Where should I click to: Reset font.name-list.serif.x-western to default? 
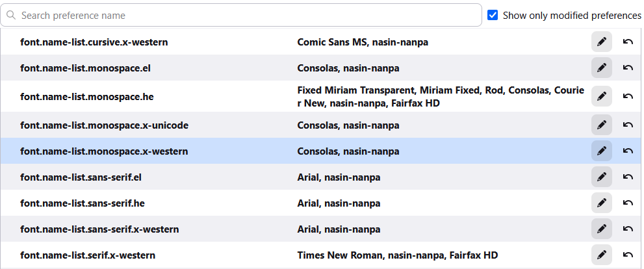[x=628, y=255]
